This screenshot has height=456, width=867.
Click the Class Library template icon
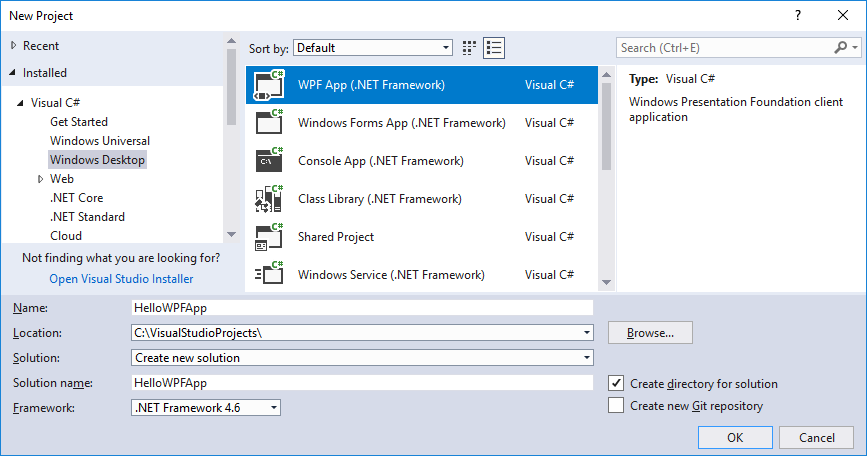point(270,199)
